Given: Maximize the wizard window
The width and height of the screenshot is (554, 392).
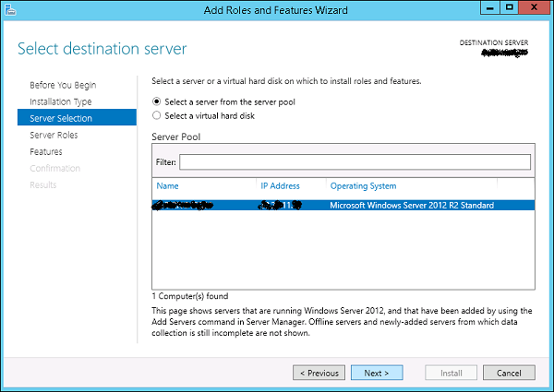Looking at the screenshot, I should pos(509,8).
